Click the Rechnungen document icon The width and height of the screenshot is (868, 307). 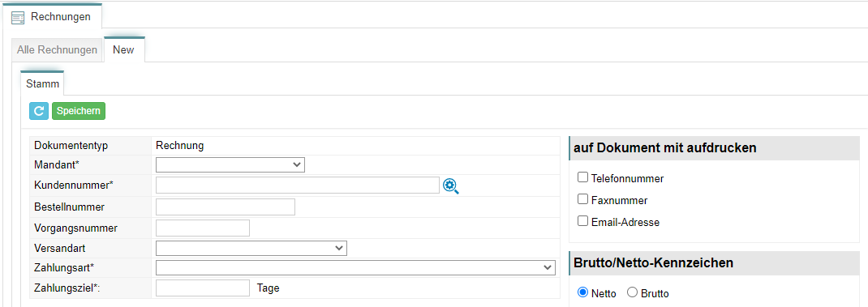tap(18, 18)
